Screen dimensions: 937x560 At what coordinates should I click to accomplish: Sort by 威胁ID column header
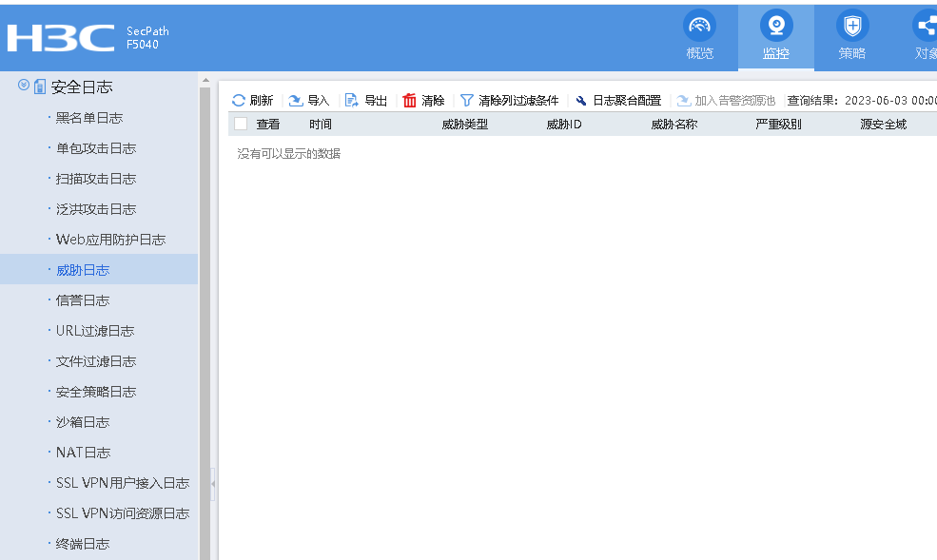pos(564,125)
